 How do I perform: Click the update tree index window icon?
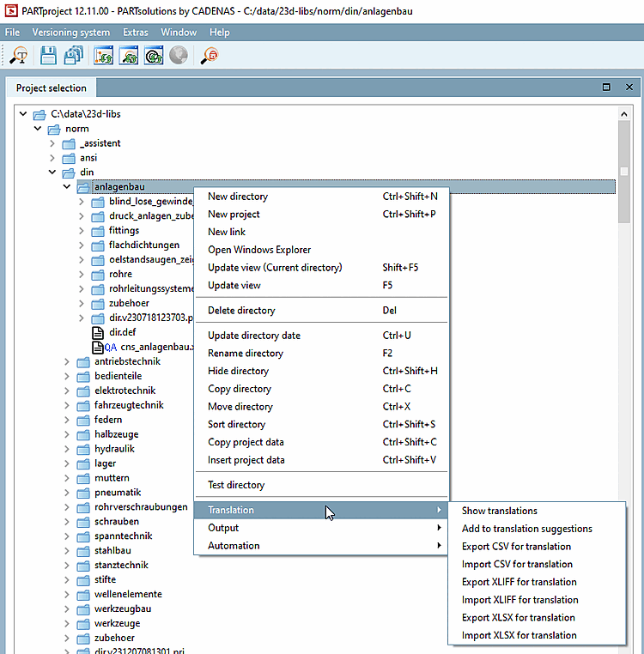click(x=104, y=55)
